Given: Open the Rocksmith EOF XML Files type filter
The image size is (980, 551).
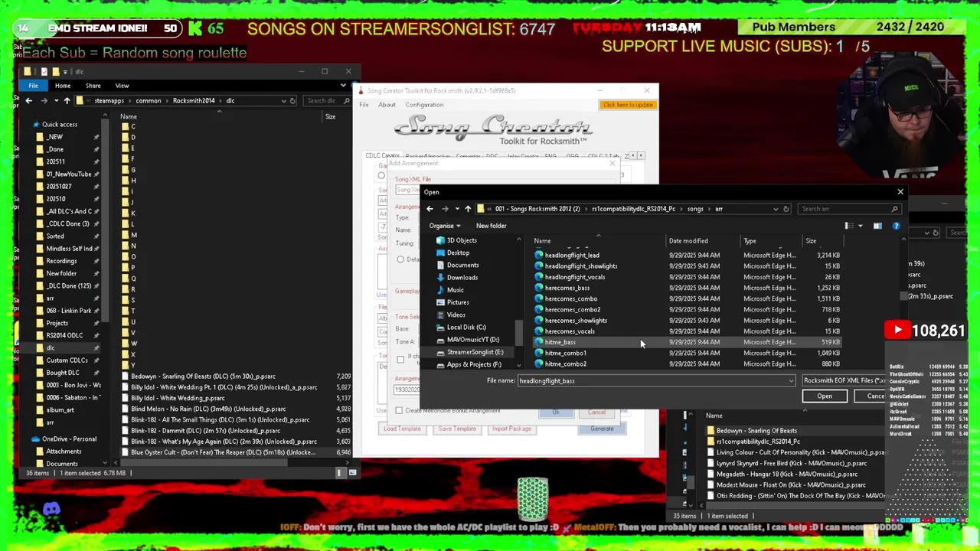Looking at the screenshot, I should pos(844,381).
